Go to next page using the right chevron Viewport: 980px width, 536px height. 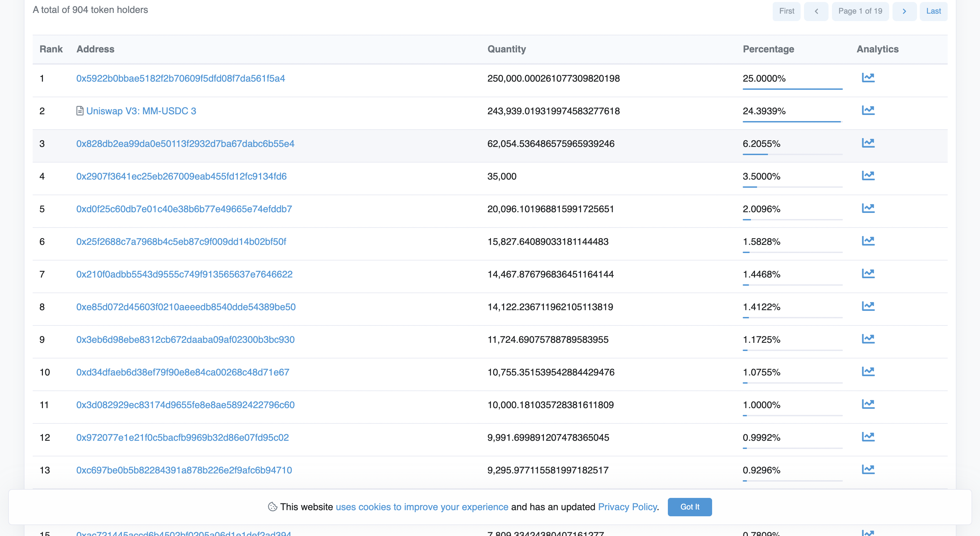905,11
